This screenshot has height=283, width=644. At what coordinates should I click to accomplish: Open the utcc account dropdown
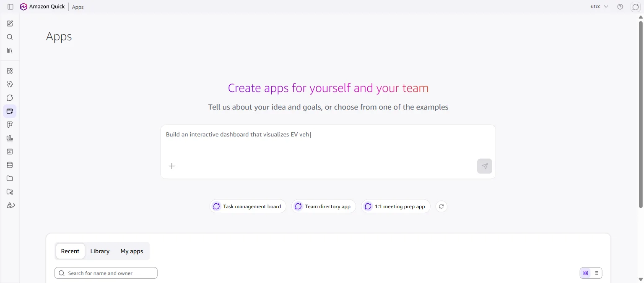599,7
